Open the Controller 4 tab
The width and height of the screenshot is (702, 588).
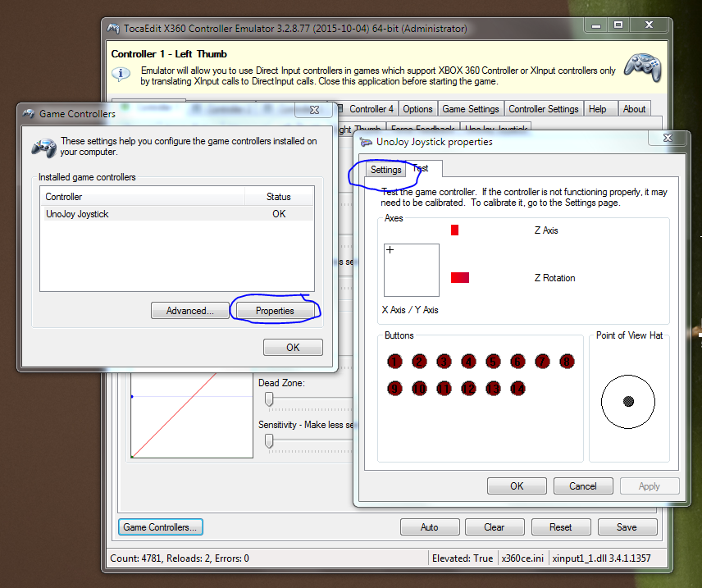367,109
